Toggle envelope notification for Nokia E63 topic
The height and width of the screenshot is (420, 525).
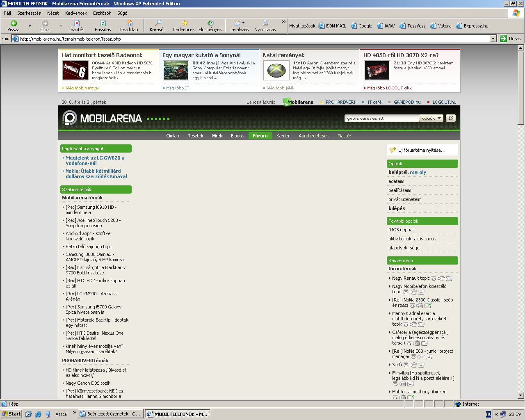(429, 357)
